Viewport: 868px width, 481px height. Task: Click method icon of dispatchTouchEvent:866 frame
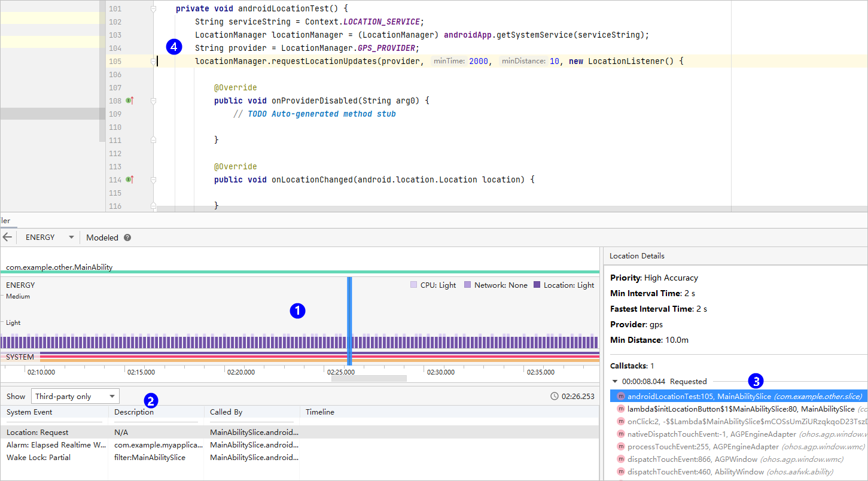coord(621,459)
